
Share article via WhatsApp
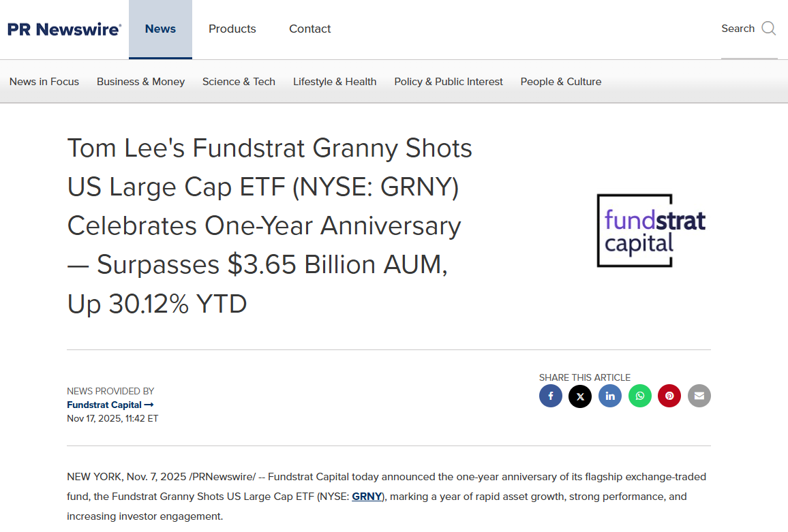pos(640,396)
